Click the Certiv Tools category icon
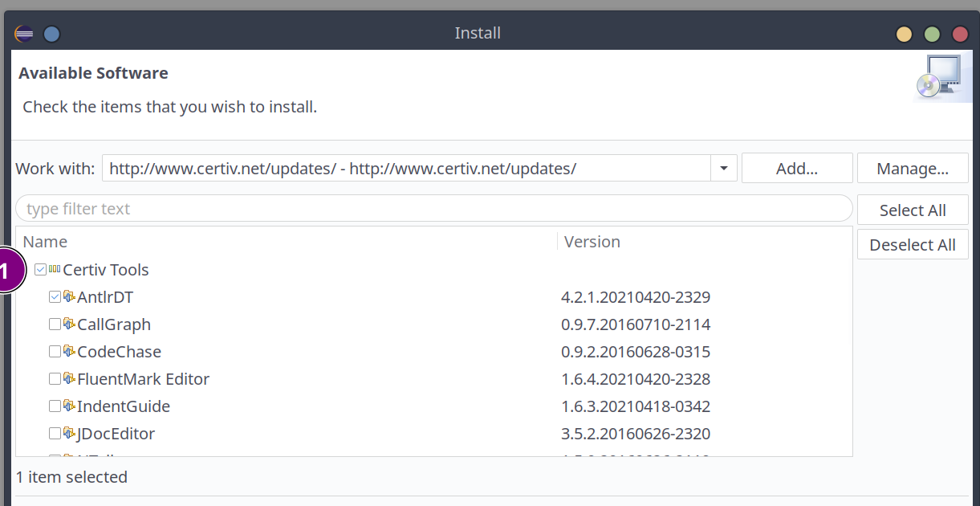 (55, 270)
